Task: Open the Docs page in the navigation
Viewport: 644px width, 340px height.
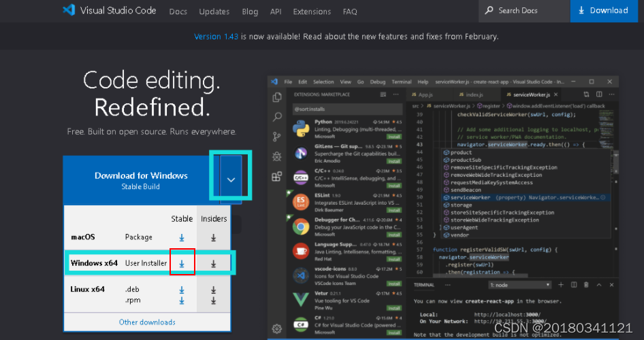Action: 178,12
